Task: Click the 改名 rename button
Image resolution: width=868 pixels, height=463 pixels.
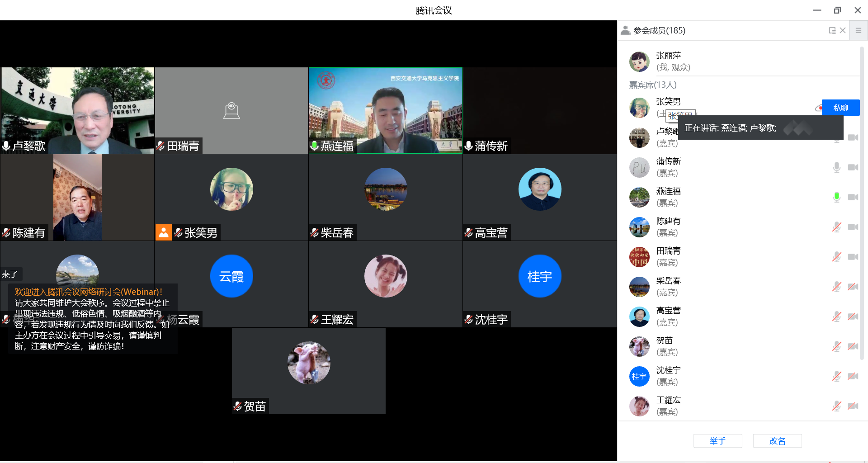Action: [x=777, y=441]
